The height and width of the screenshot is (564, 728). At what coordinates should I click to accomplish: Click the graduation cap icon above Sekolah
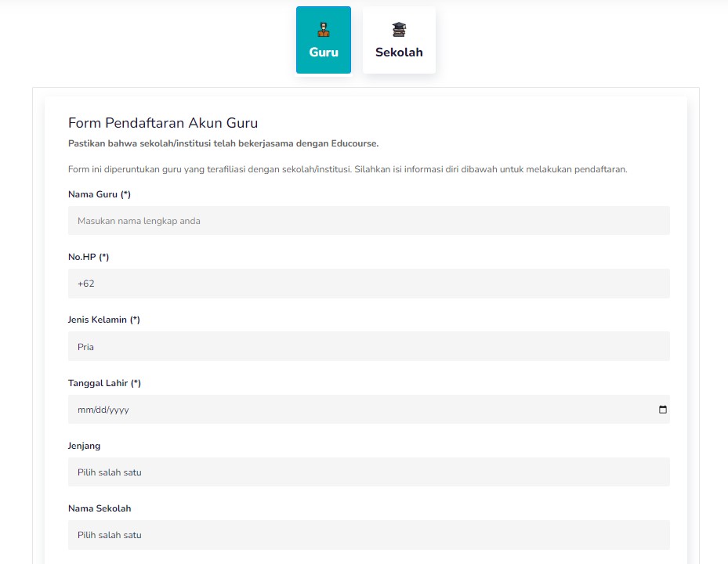click(399, 30)
